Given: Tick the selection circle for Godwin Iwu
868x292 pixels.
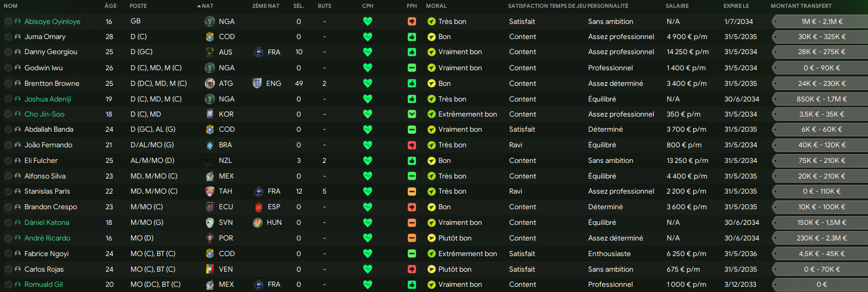Looking at the screenshot, I should click(8, 68).
